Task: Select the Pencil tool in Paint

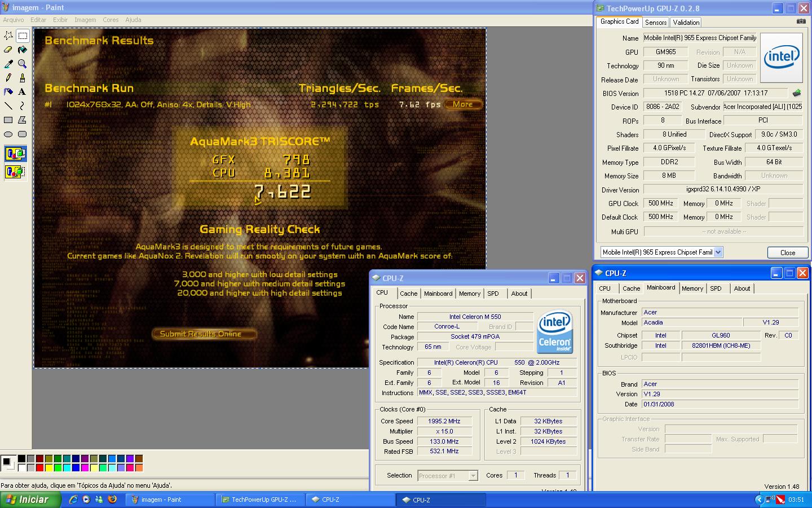Action: [8, 78]
